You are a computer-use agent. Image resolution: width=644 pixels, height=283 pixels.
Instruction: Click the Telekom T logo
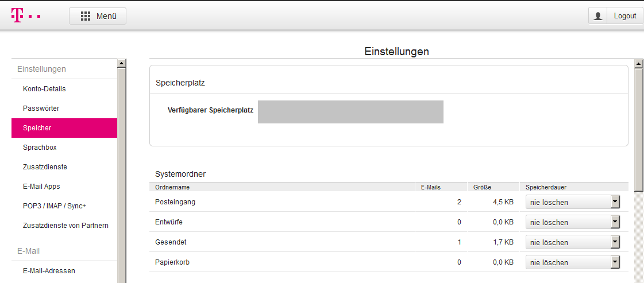tap(17, 15)
